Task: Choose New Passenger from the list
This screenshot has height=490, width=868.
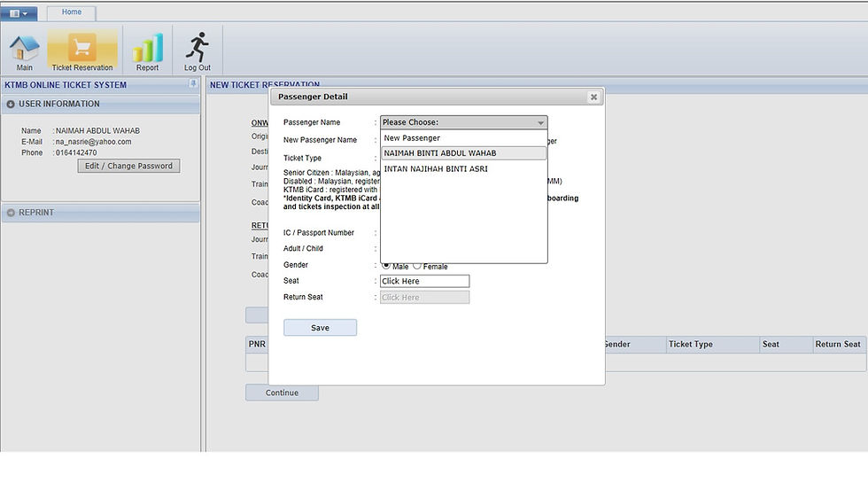Action: (x=464, y=138)
